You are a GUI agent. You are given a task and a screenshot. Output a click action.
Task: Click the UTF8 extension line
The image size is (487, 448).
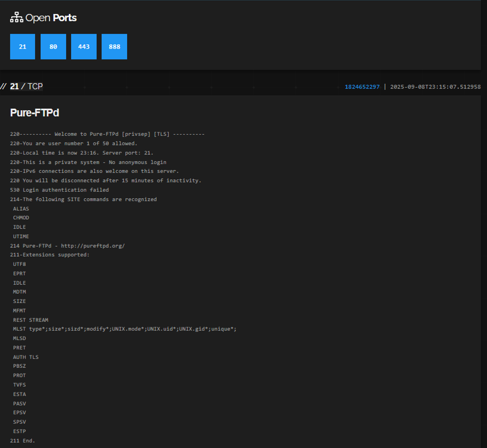pos(19,264)
